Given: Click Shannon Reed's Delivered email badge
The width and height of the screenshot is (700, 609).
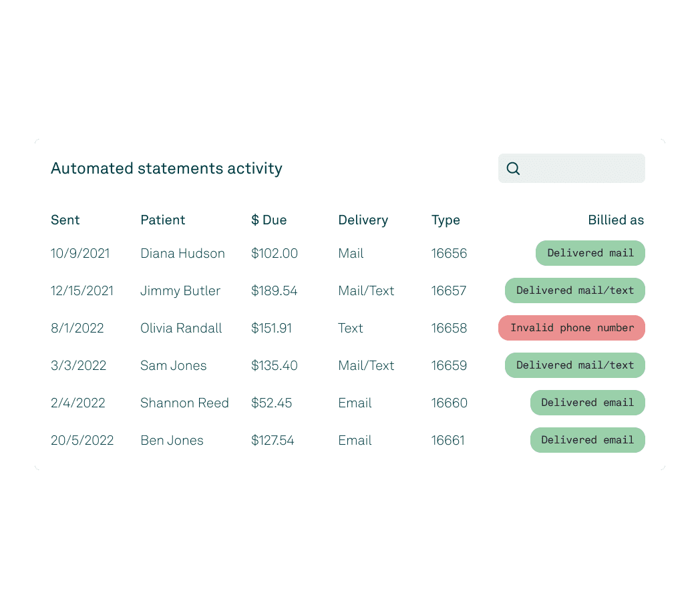Looking at the screenshot, I should [588, 403].
